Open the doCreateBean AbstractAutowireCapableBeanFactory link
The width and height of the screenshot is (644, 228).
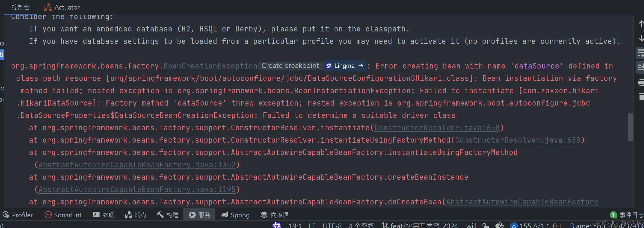[522, 202]
